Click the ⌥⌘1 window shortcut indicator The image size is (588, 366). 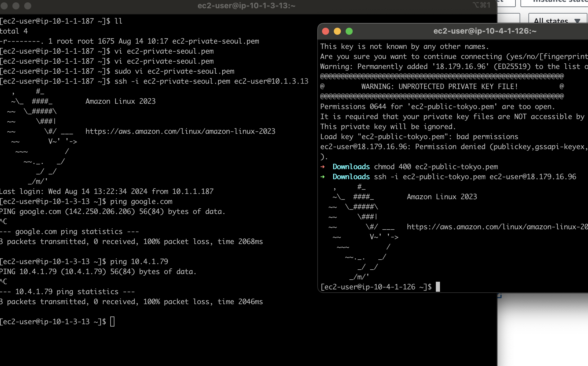tap(481, 5)
